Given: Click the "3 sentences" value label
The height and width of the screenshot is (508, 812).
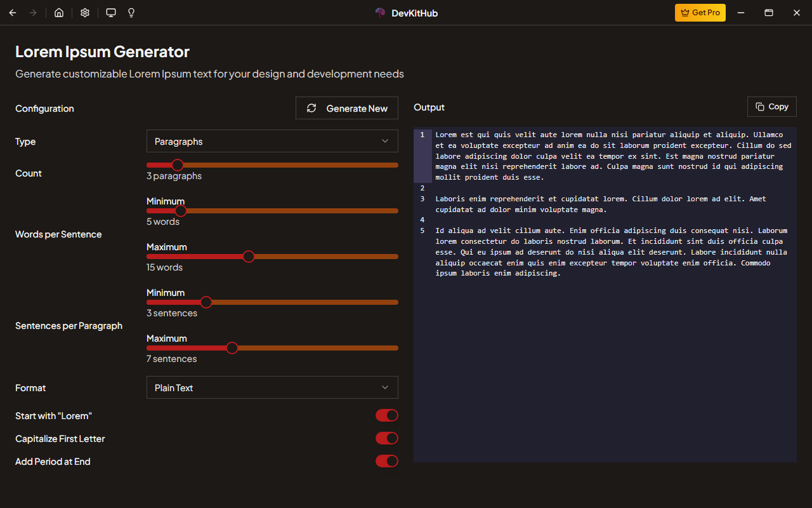Looking at the screenshot, I should pyautogui.click(x=172, y=313).
